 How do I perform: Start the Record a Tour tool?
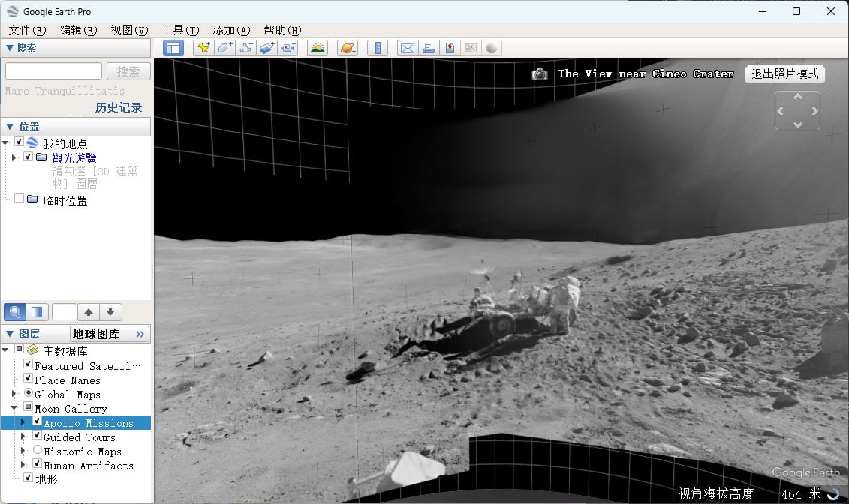pyautogui.click(x=288, y=47)
